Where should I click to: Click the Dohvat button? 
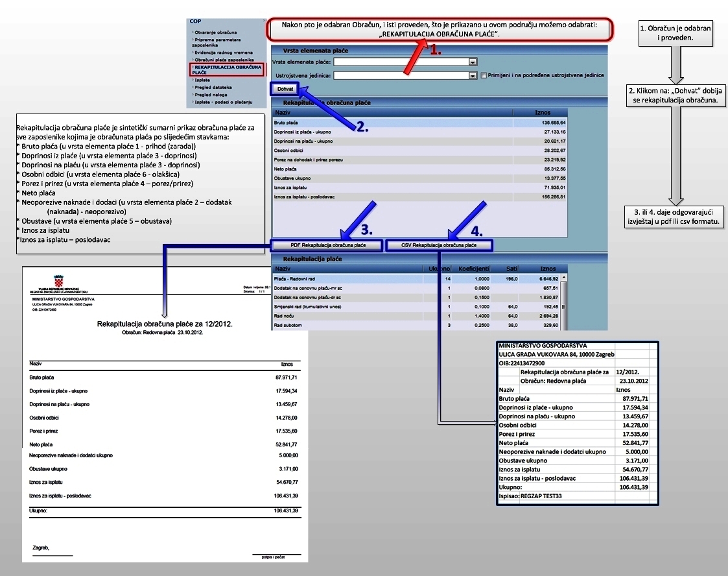pyautogui.click(x=285, y=89)
